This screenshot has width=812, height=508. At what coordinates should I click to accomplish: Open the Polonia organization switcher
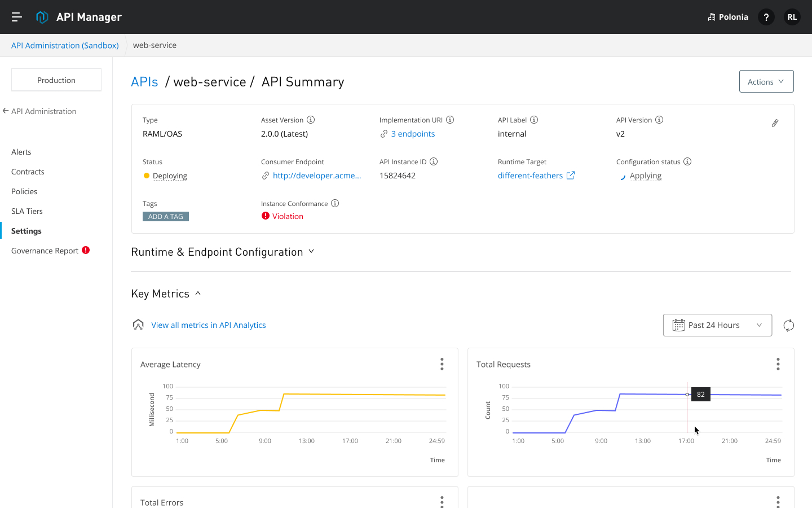click(x=728, y=17)
